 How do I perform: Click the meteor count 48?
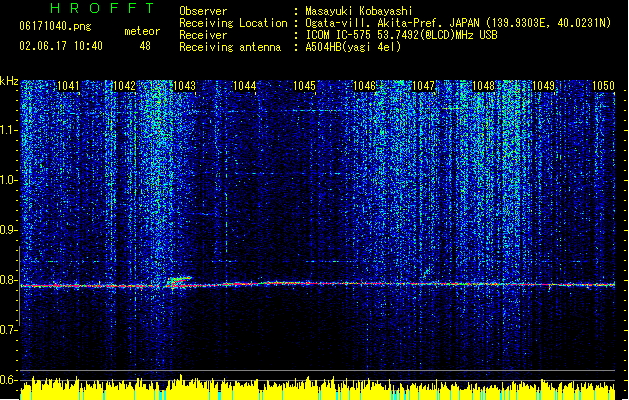(145, 46)
